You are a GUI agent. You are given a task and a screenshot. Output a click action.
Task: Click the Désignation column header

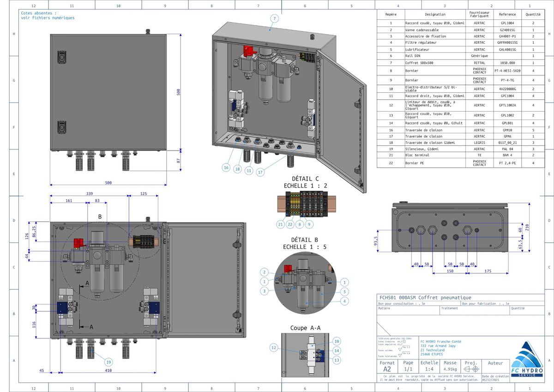click(435, 15)
